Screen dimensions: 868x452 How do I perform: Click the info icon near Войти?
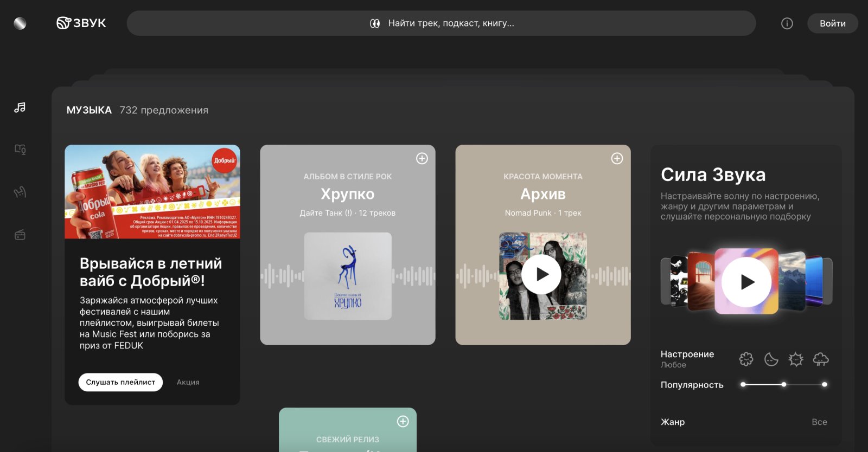pyautogui.click(x=787, y=23)
